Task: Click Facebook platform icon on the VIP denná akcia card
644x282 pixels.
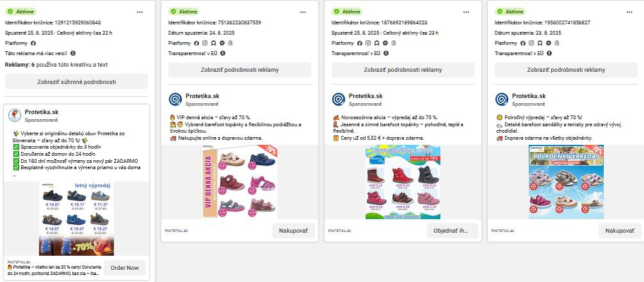Action: coord(196,43)
